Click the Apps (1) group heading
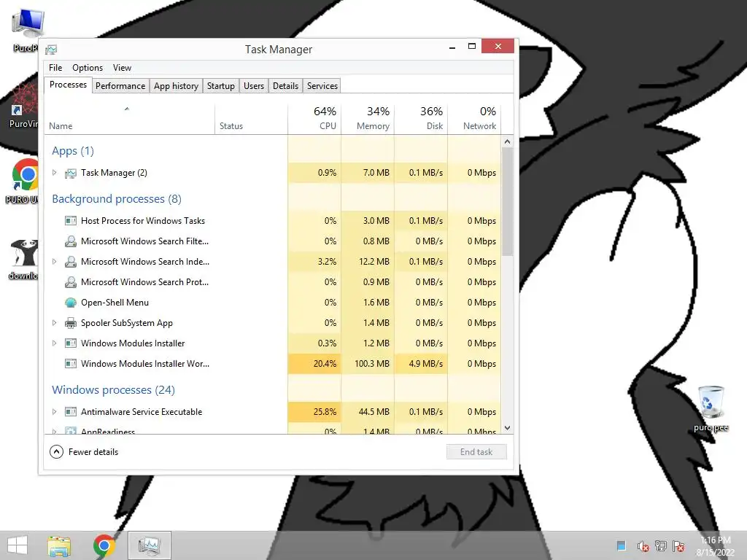This screenshot has height=560, width=747. click(x=73, y=151)
